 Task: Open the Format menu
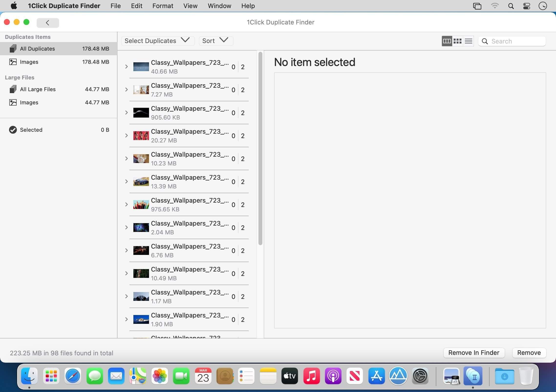click(163, 6)
